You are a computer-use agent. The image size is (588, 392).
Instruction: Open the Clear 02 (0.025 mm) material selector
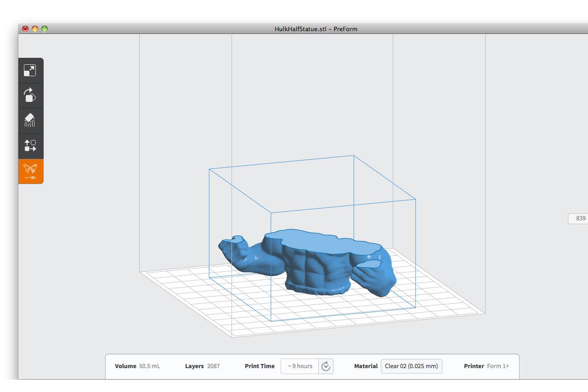(411, 366)
